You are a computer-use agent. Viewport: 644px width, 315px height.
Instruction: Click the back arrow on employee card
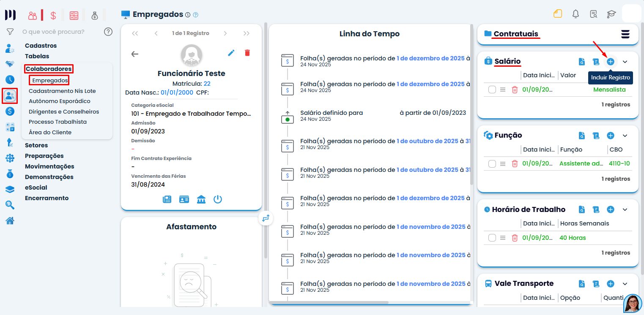[135, 54]
